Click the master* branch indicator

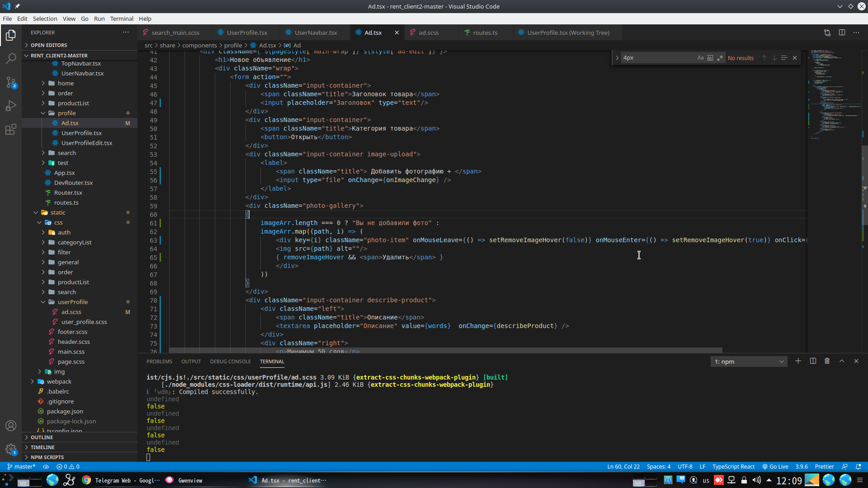(x=21, y=466)
